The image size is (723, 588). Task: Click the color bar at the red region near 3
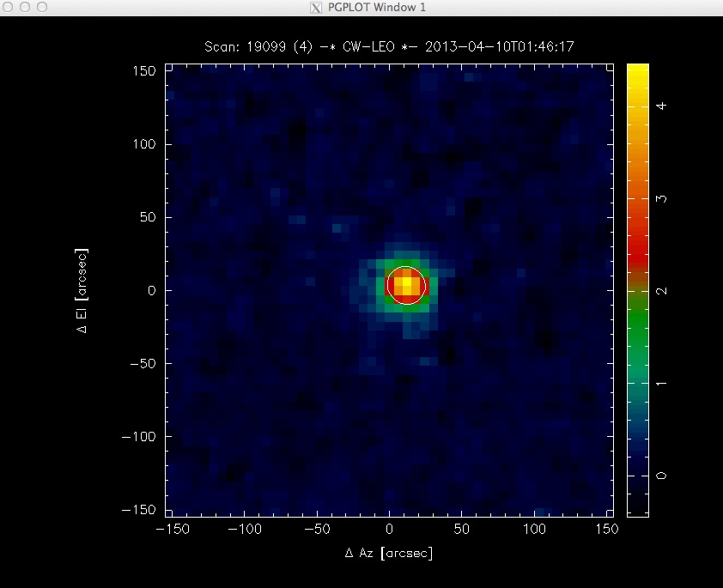638,199
